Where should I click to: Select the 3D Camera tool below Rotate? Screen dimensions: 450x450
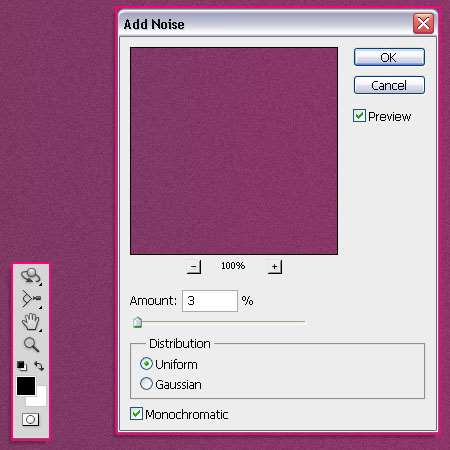pos(31,299)
